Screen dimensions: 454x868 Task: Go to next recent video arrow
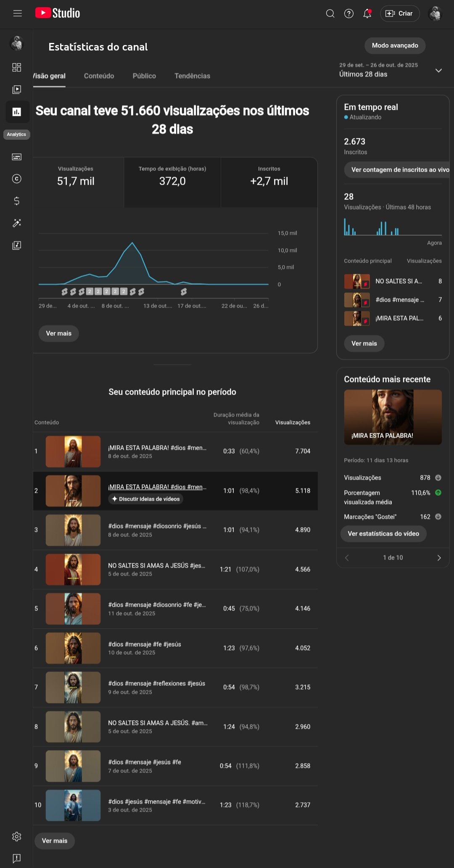[x=439, y=557]
